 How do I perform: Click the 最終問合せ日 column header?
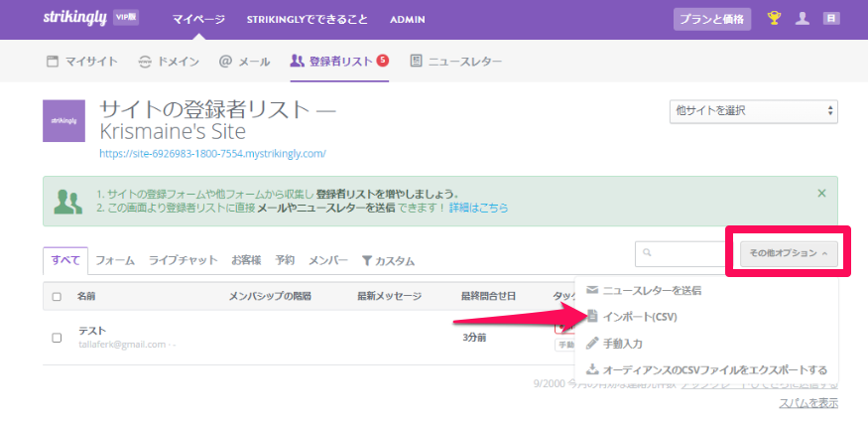[489, 297]
